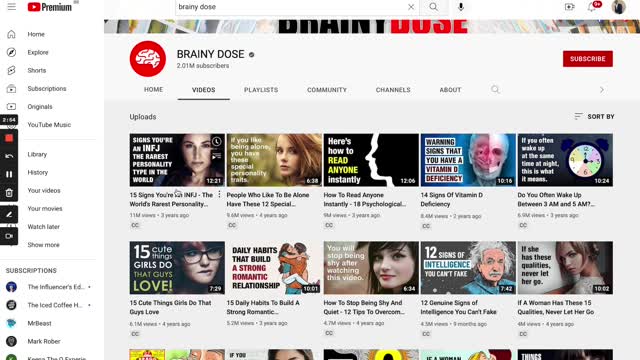Viewport: 640px width, 360px height.
Task: Open three-dot menu for INFJ video
Action: (220, 195)
